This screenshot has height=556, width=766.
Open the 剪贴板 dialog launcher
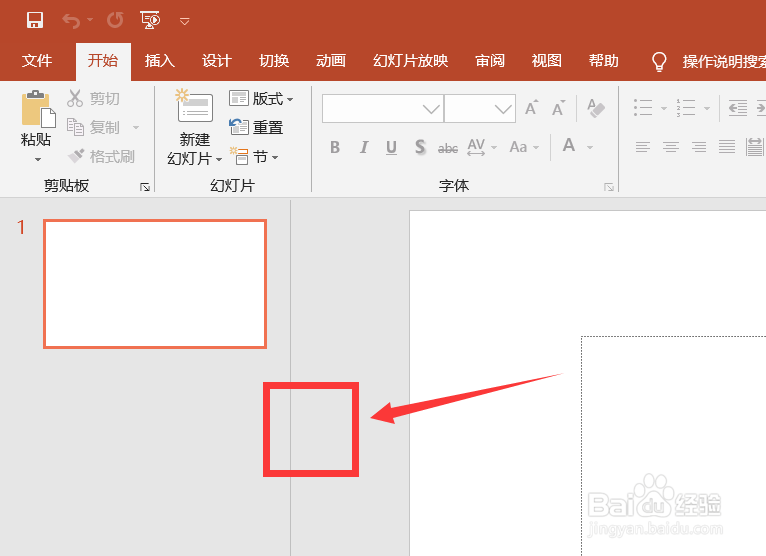145,187
